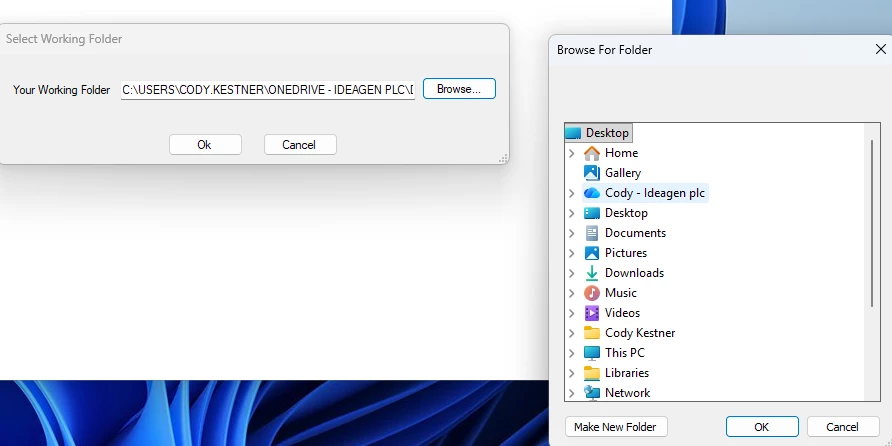Select the Music tree label
Image resolution: width=892 pixels, height=446 pixels.
621,293
